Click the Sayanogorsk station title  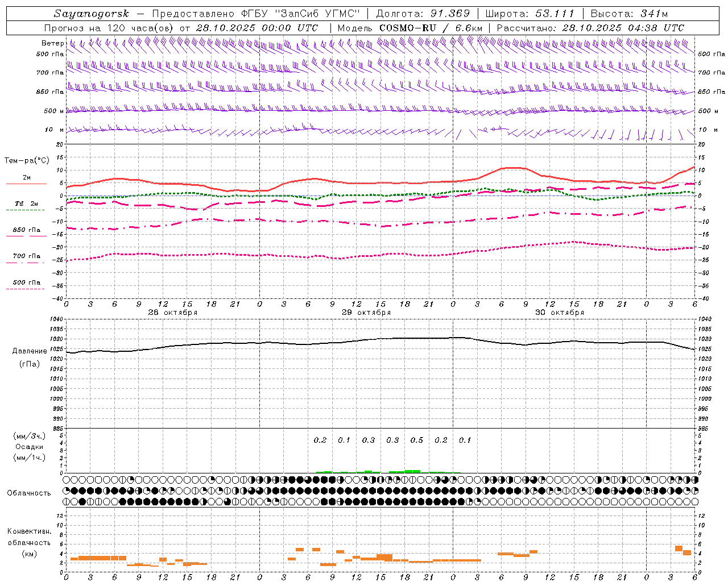tap(92, 14)
